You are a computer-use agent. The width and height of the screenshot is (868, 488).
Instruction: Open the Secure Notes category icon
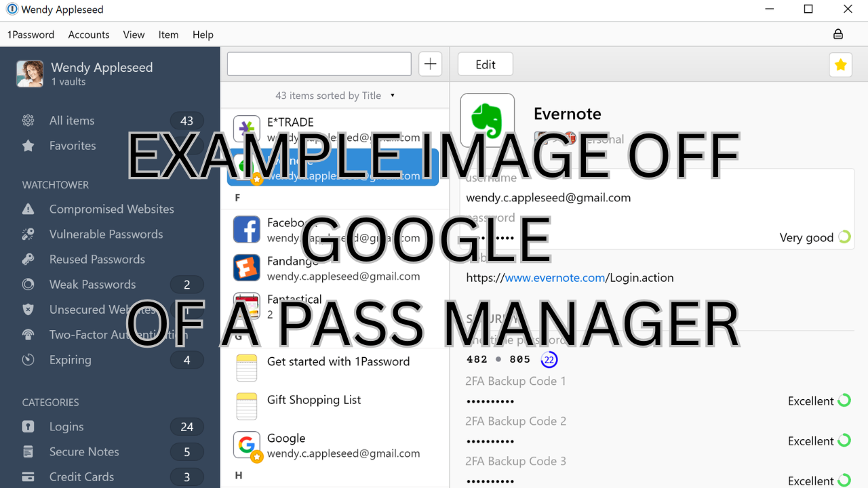coord(28,451)
